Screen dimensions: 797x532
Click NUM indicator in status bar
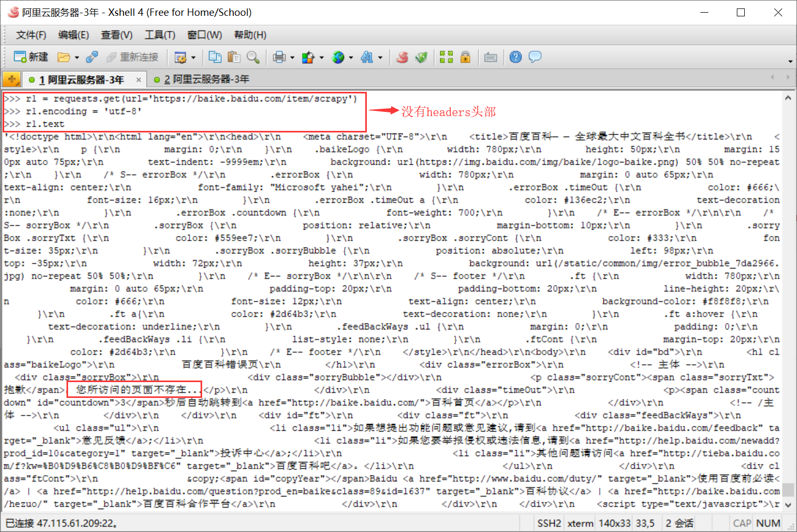(768, 524)
